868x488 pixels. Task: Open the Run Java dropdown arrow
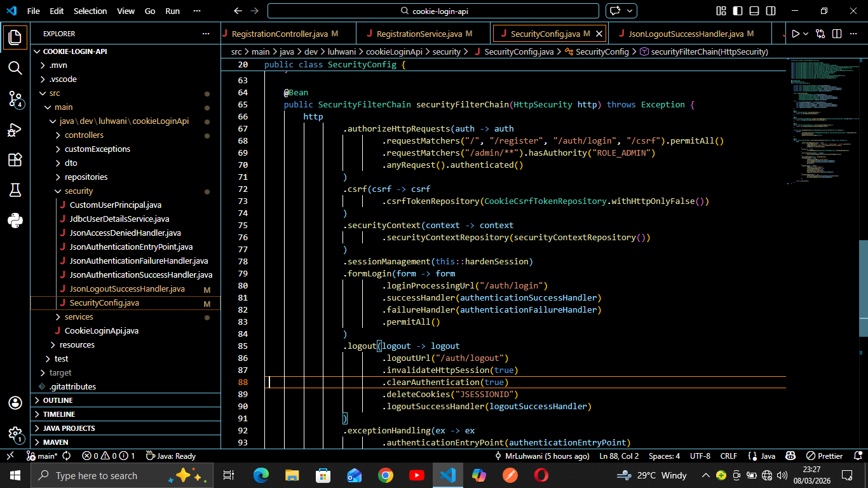click(x=806, y=34)
